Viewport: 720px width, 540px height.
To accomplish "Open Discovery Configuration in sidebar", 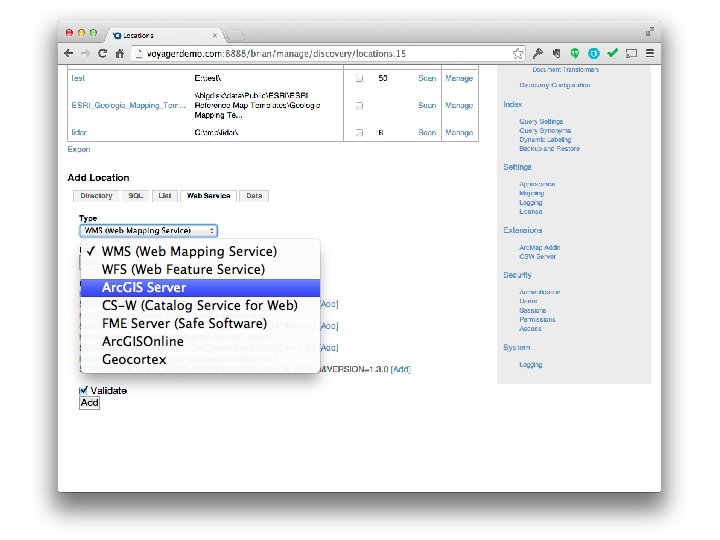I will (555, 85).
